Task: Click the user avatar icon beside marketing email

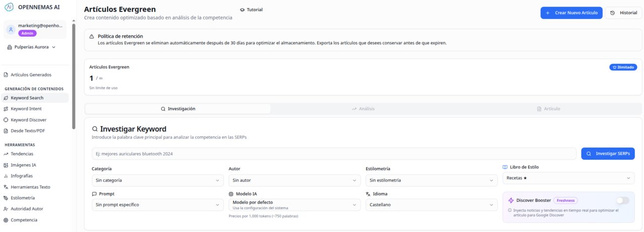Action: tap(11, 30)
